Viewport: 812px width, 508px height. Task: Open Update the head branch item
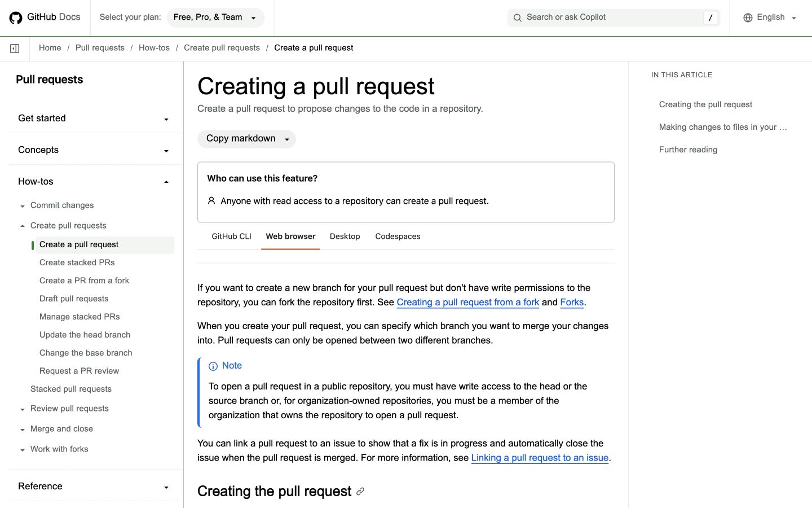(85, 335)
